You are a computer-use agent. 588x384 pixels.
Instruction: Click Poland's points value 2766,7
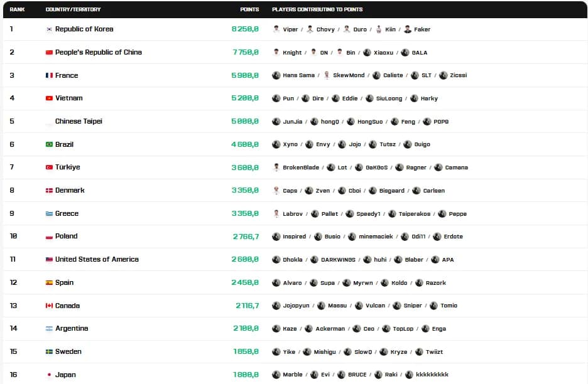coord(246,237)
